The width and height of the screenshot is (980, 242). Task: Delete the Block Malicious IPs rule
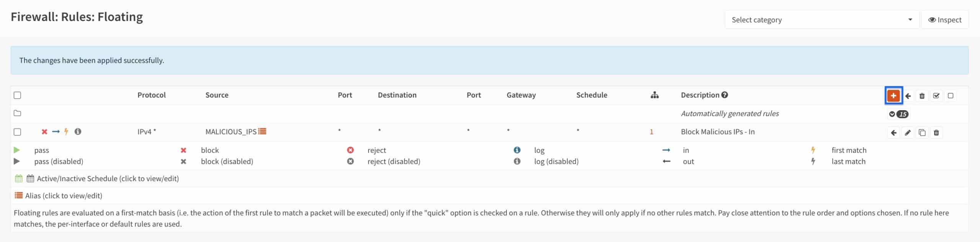pyautogui.click(x=936, y=132)
